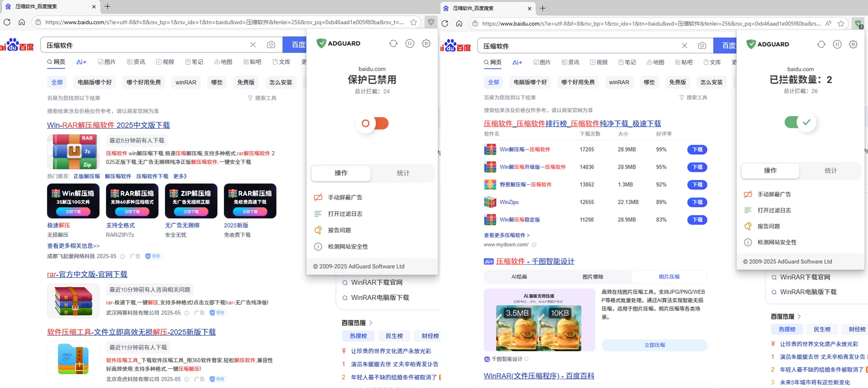868x388 pixels.
Task: Open 压缩软件 - 千图智能设计 result link
Action: [535, 261]
